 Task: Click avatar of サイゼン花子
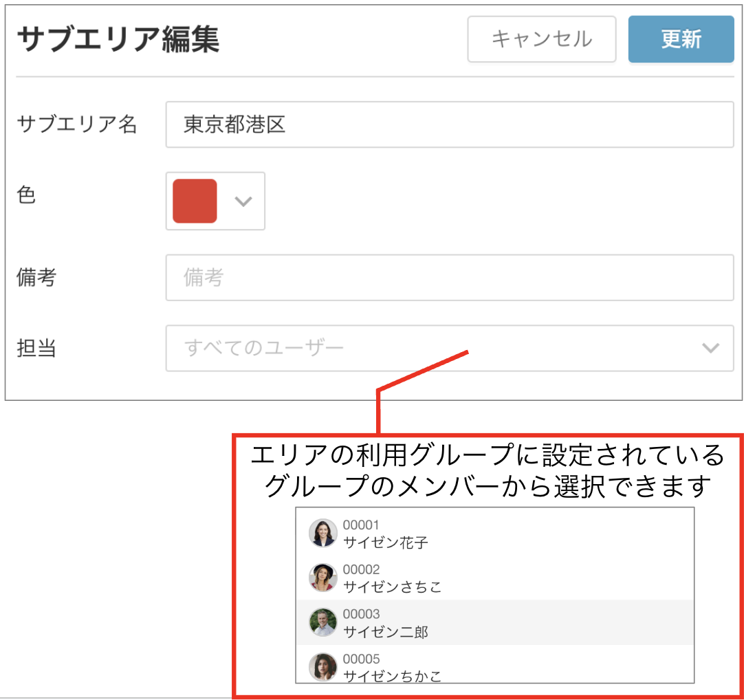point(322,532)
